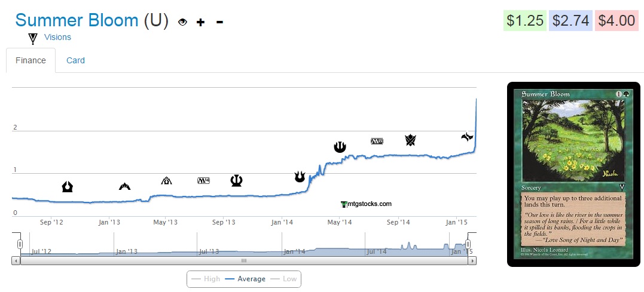Click the Return to Ravnica set symbol marker
The width and height of the screenshot is (644, 292).
(x=68, y=187)
